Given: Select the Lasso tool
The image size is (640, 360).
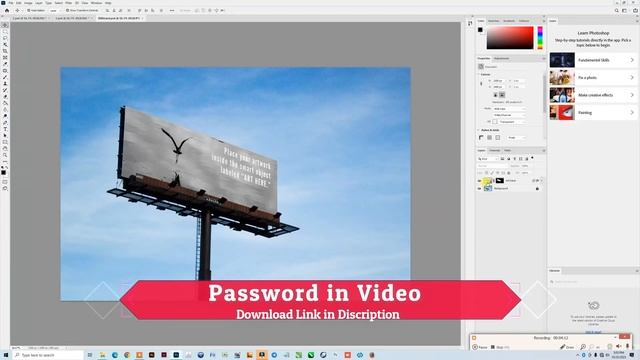Looking at the screenshot, I should [5, 38].
